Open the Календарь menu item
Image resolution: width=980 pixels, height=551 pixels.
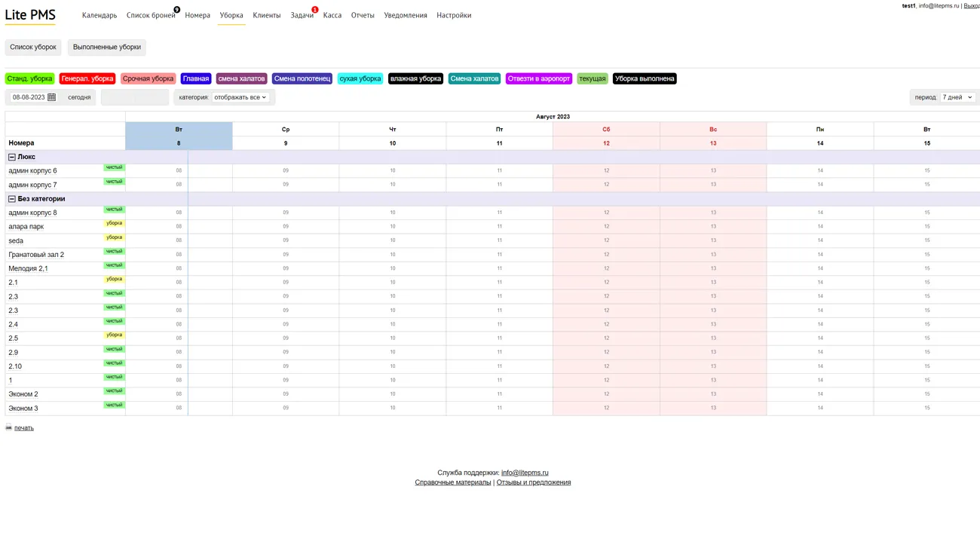point(100,15)
